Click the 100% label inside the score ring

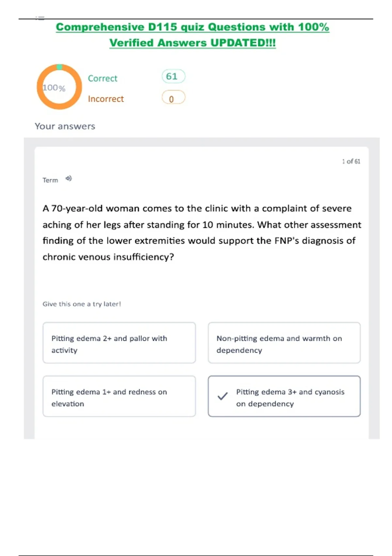(54, 88)
